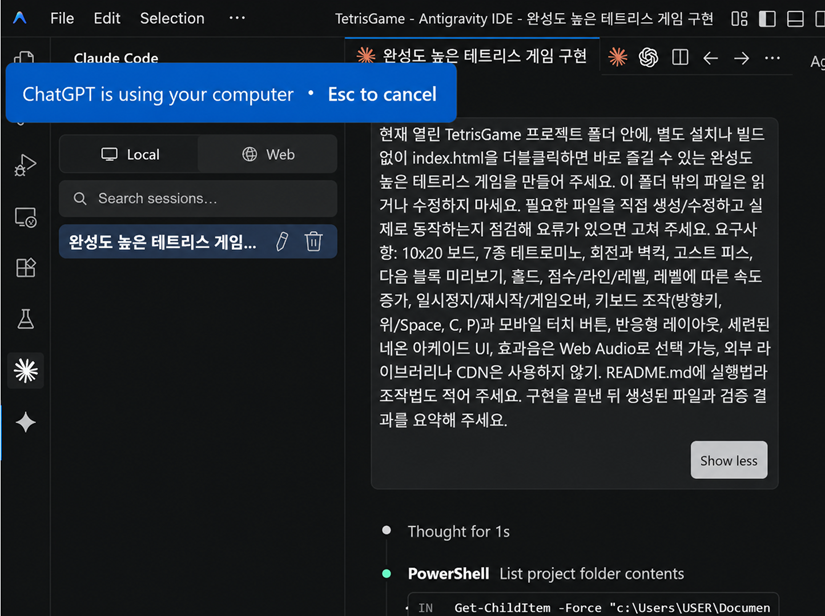Open Run and Debug view
Viewport: 825px width, 616px height.
(x=25, y=165)
